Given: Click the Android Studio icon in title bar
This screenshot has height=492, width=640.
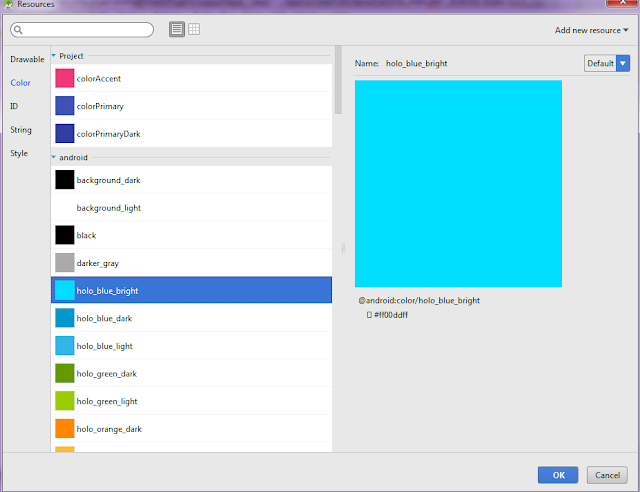Looking at the screenshot, I should (8, 4).
